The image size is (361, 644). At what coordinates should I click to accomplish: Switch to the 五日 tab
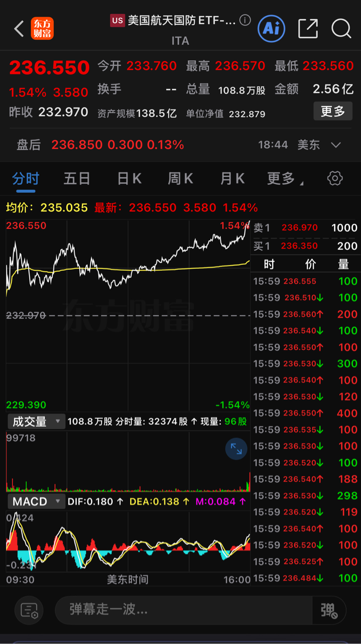[77, 179]
